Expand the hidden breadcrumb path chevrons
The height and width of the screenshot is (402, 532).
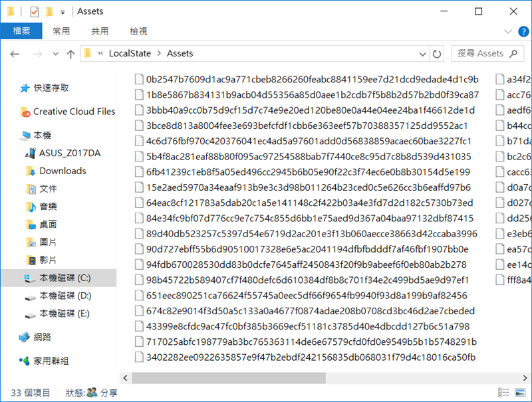click(x=100, y=54)
